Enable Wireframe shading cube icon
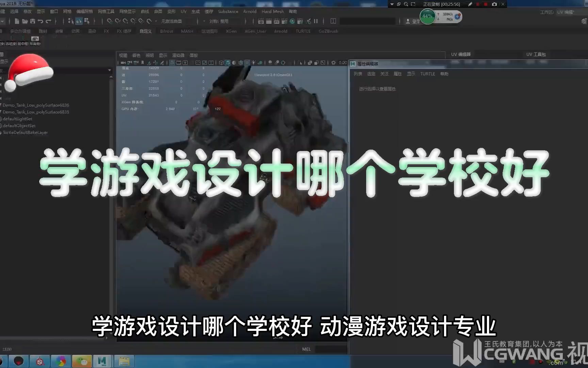 tap(221, 63)
